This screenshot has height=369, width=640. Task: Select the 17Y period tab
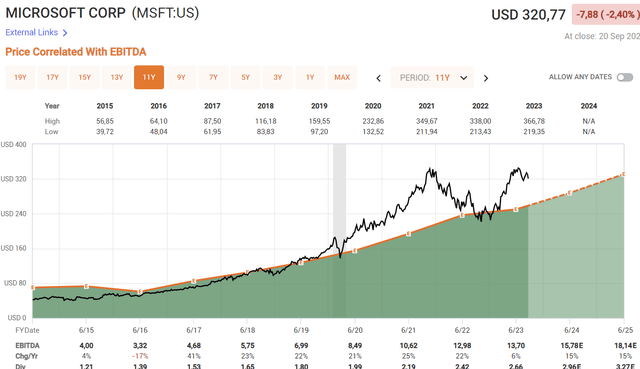[53, 77]
